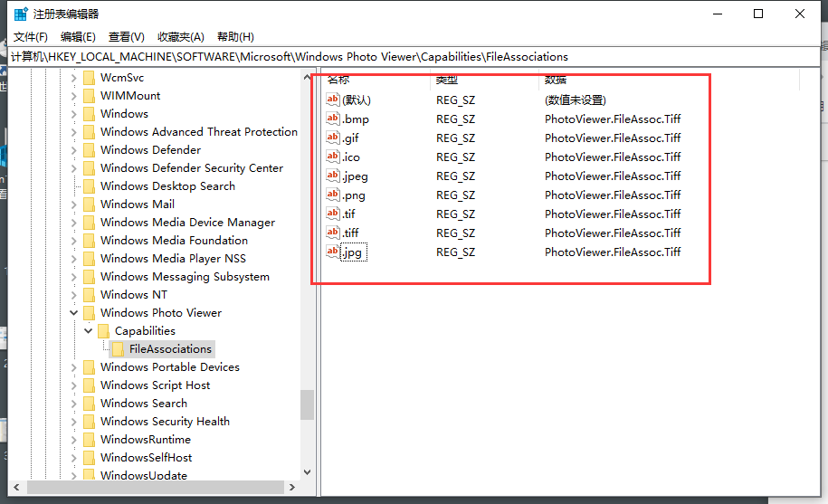Click the folder icon of Windows Desktop Search
The image size is (828, 504).
click(90, 186)
